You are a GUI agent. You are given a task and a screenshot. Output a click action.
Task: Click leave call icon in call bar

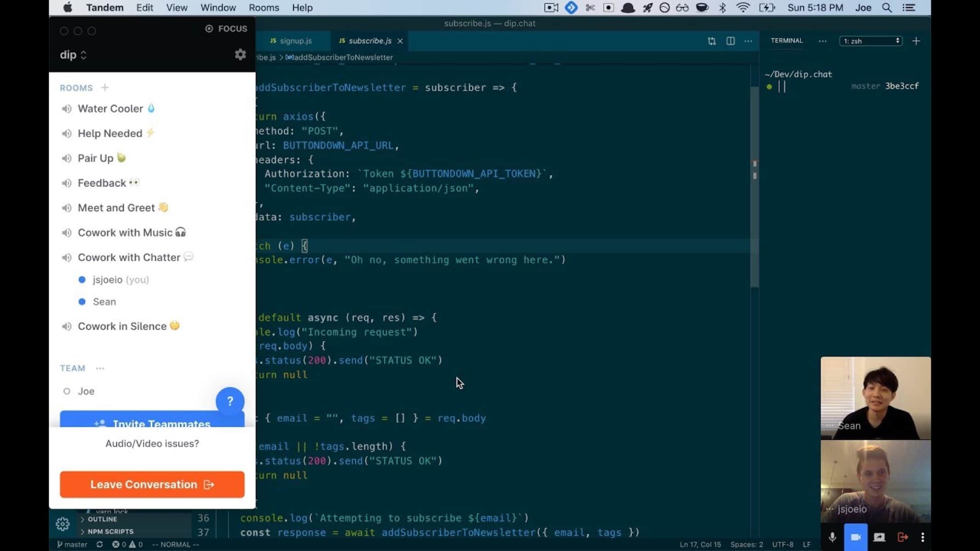pyautogui.click(x=902, y=537)
